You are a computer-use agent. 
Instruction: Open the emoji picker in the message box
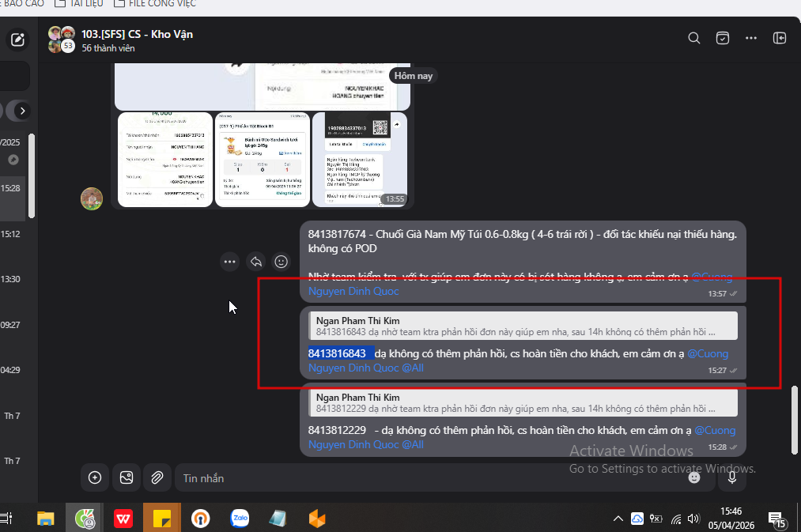[693, 477]
